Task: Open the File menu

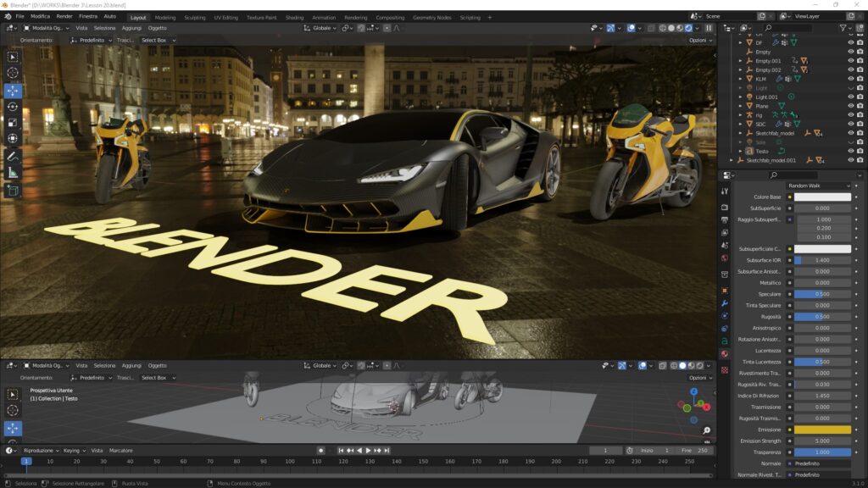Action: coord(20,17)
